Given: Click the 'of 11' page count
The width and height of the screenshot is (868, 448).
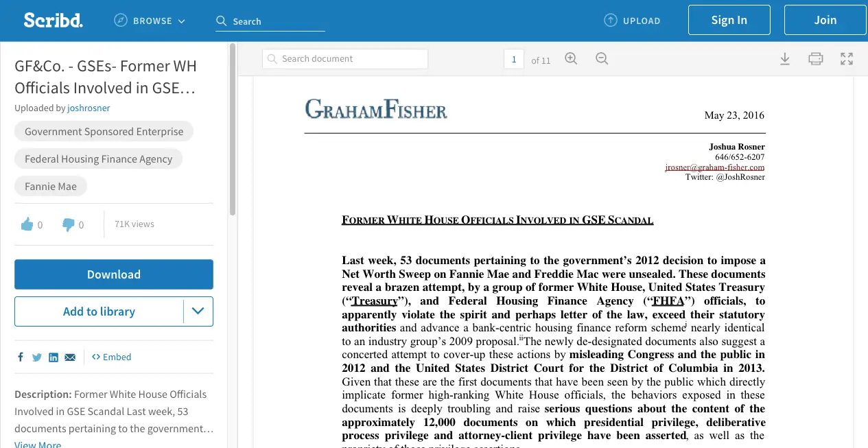Looking at the screenshot, I should point(541,60).
